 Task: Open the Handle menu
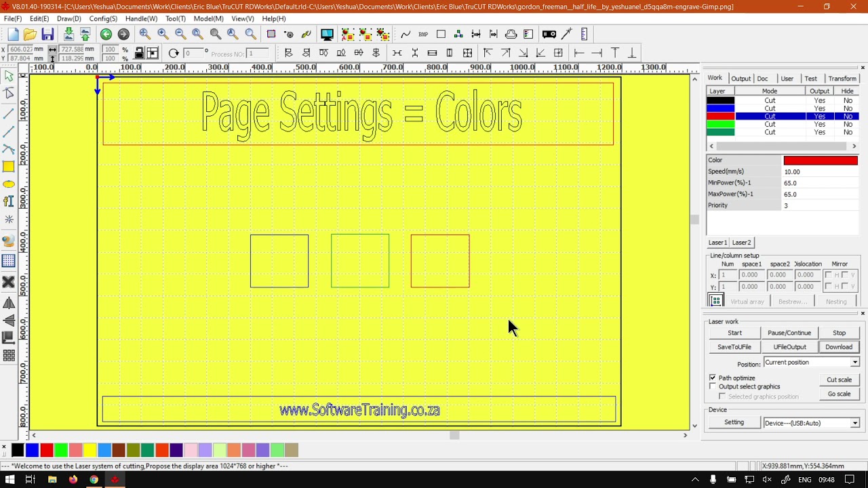coord(141,18)
